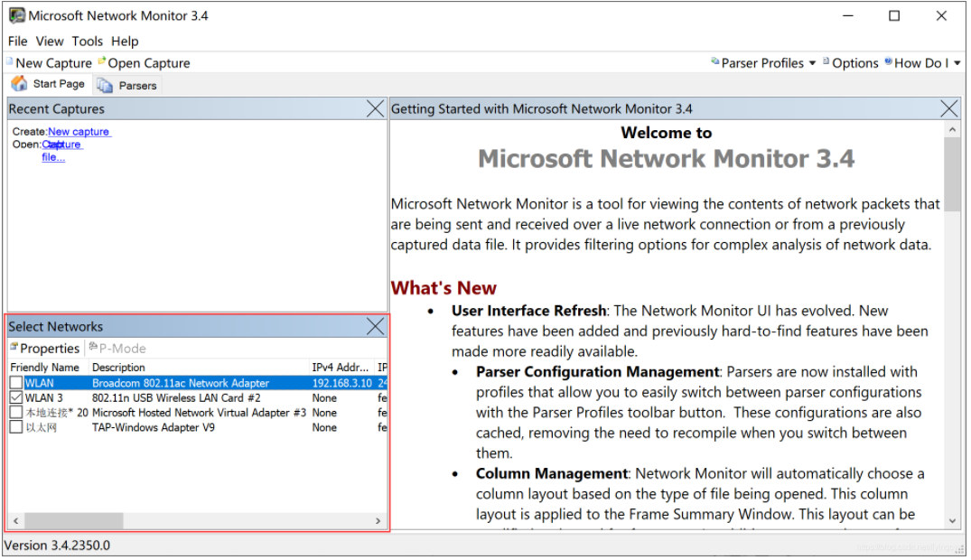The width and height of the screenshot is (971, 560).
Task: Close the Recent Captures panel
Action: (x=375, y=109)
